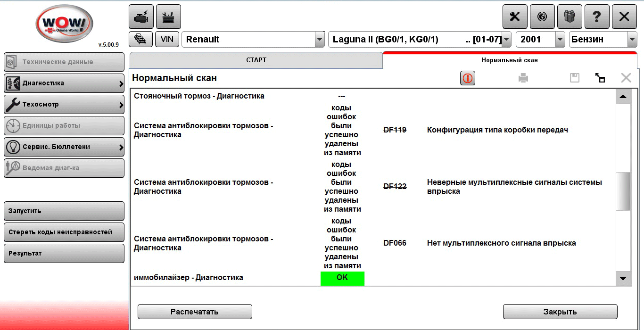Open help with the question mark icon

597,17
